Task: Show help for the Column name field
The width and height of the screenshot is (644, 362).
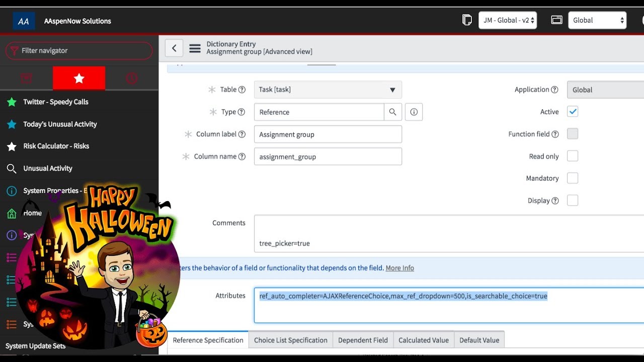Action: tap(242, 156)
